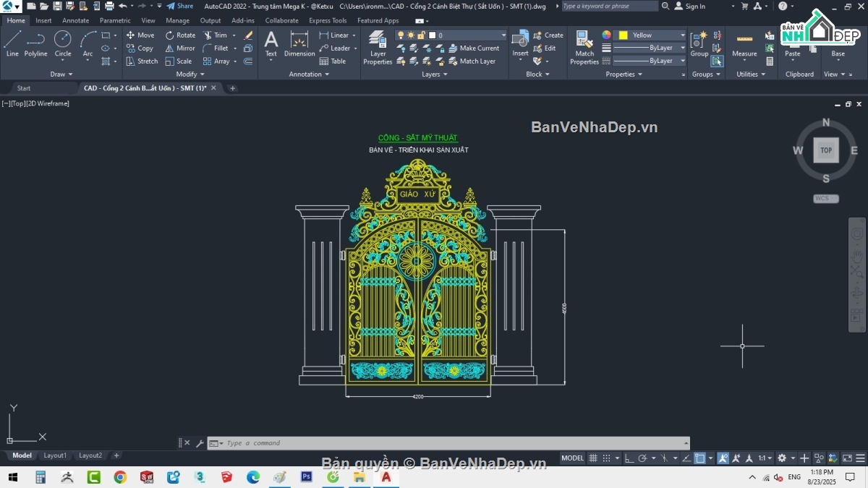868x488 pixels.
Task: Select the Move command
Action: click(140, 34)
